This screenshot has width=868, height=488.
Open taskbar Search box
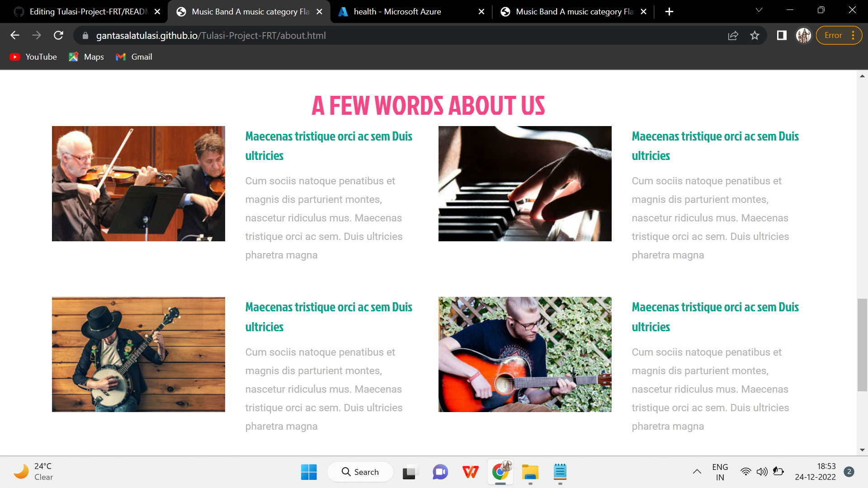[x=360, y=472]
